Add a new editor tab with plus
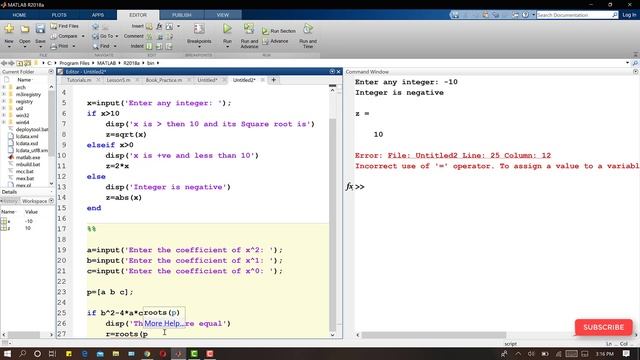640x360 pixels. point(273,80)
